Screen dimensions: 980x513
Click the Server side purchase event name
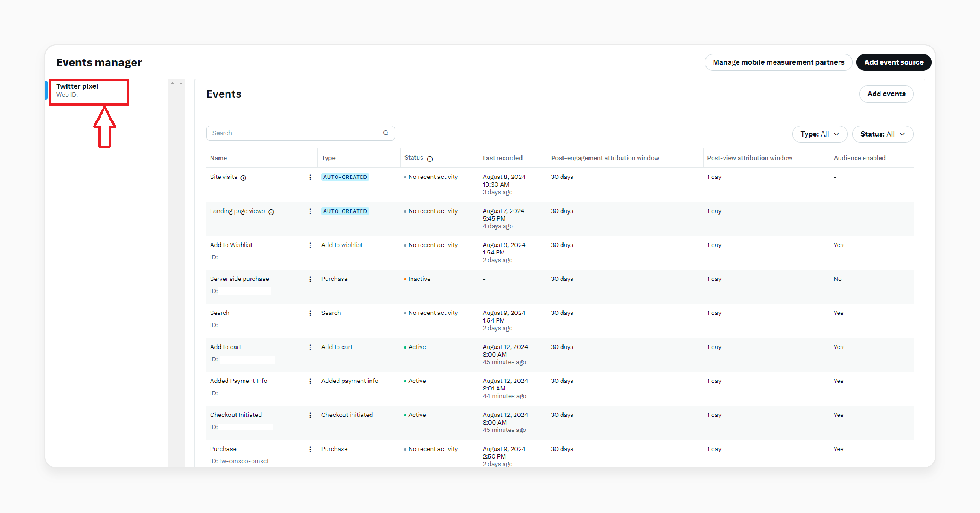[x=239, y=279]
